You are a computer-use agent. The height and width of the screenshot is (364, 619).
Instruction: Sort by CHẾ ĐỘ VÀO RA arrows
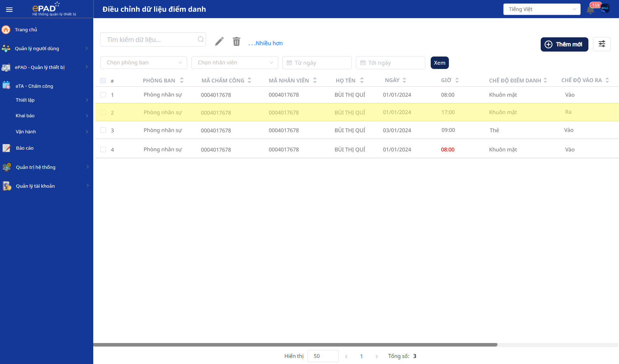coord(607,80)
